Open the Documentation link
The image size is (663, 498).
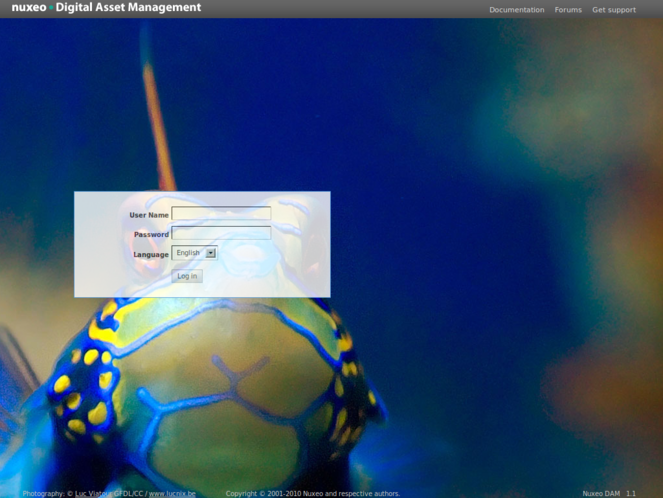[516, 10]
